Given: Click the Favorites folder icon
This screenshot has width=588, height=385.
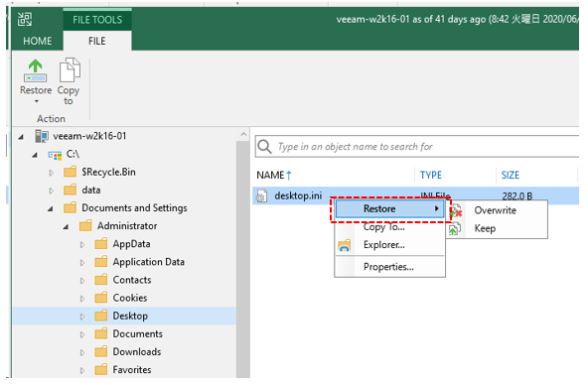Looking at the screenshot, I should (x=101, y=370).
